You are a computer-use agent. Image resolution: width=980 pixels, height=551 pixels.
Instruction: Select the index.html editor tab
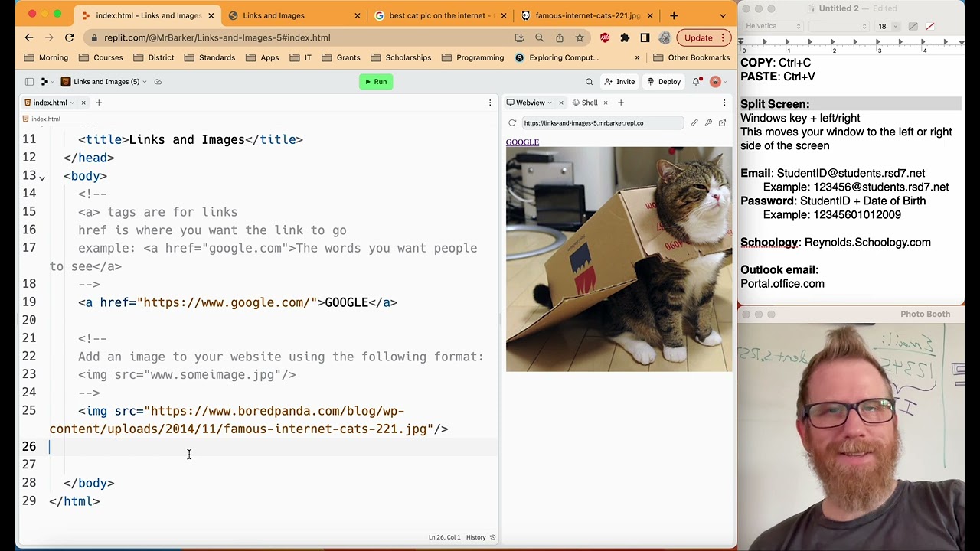tap(49, 103)
